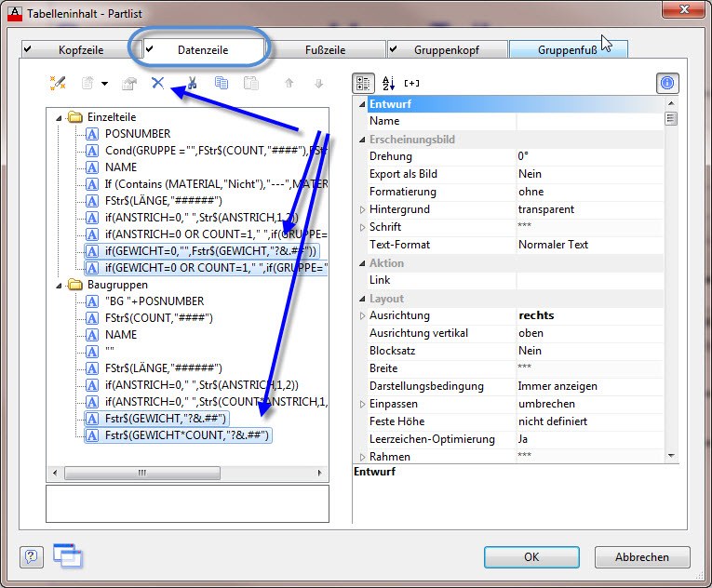Click the delete X toolbar icon
Viewport: 712px width, 588px height.
pyautogui.click(x=157, y=83)
